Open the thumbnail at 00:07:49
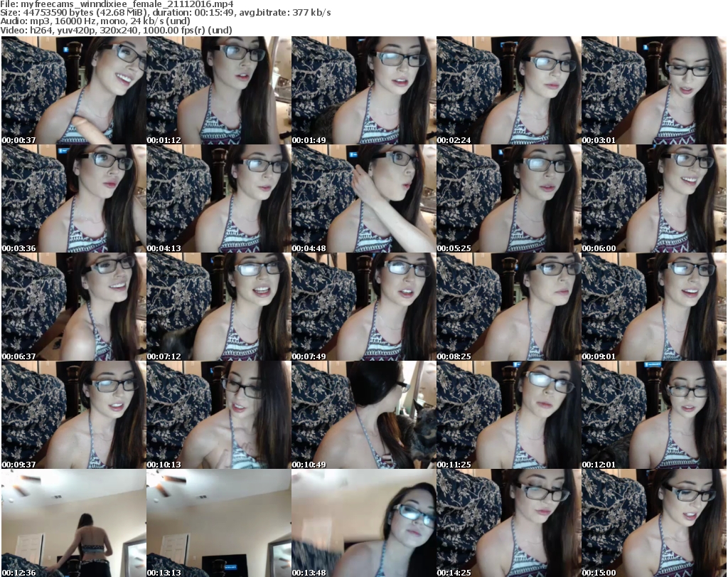The height and width of the screenshot is (577, 728). [x=363, y=307]
